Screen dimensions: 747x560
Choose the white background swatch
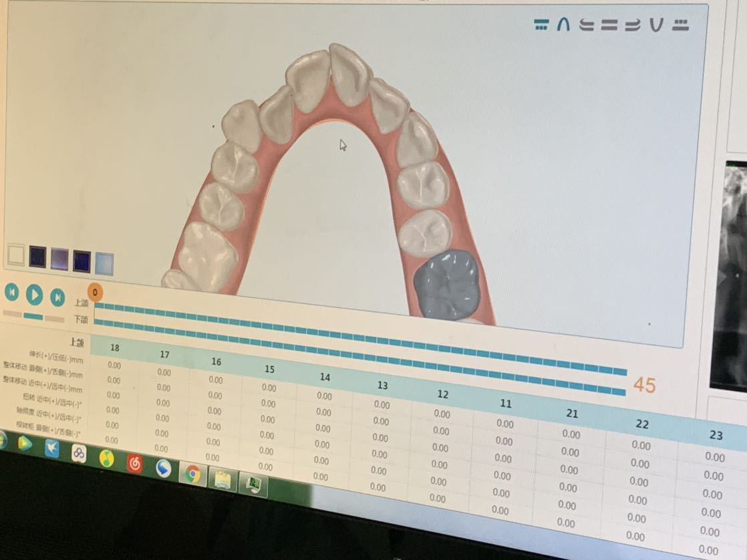16,255
